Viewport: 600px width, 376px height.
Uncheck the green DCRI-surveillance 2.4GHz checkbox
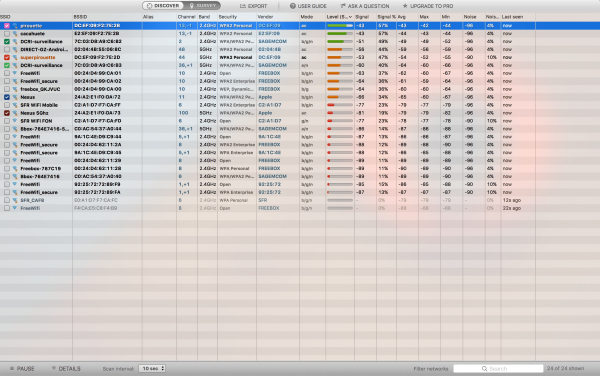(x=7, y=42)
